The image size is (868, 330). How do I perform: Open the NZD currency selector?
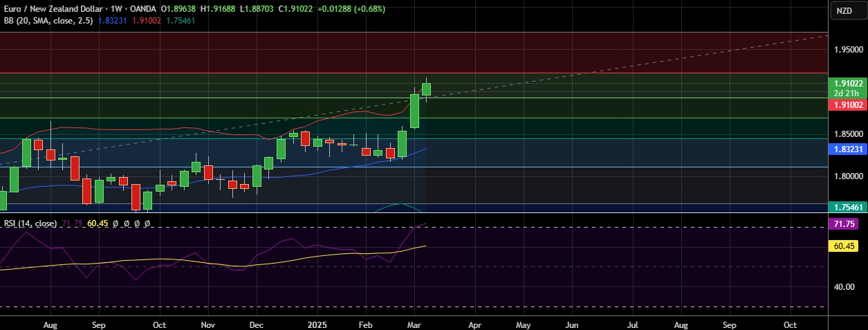point(844,10)
